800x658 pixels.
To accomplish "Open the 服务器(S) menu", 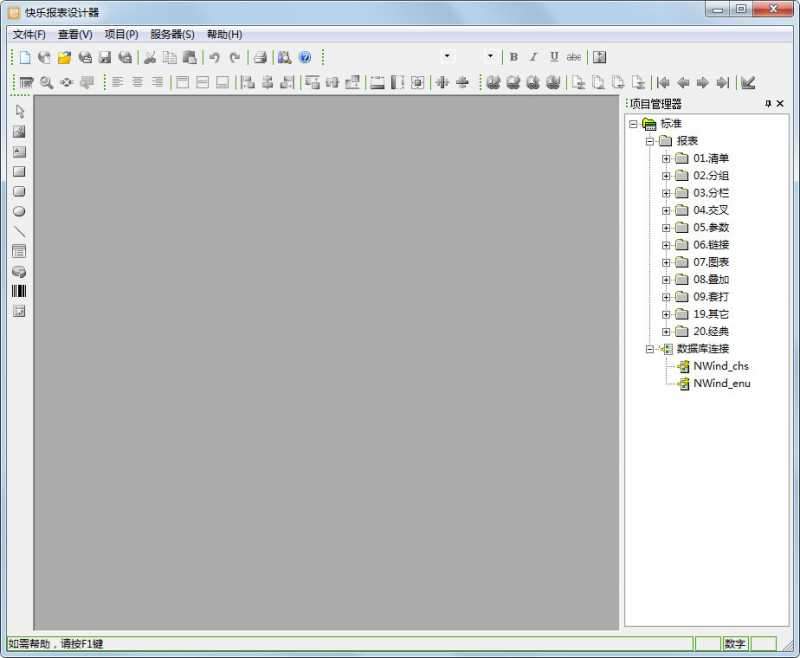I will [172, 34].
